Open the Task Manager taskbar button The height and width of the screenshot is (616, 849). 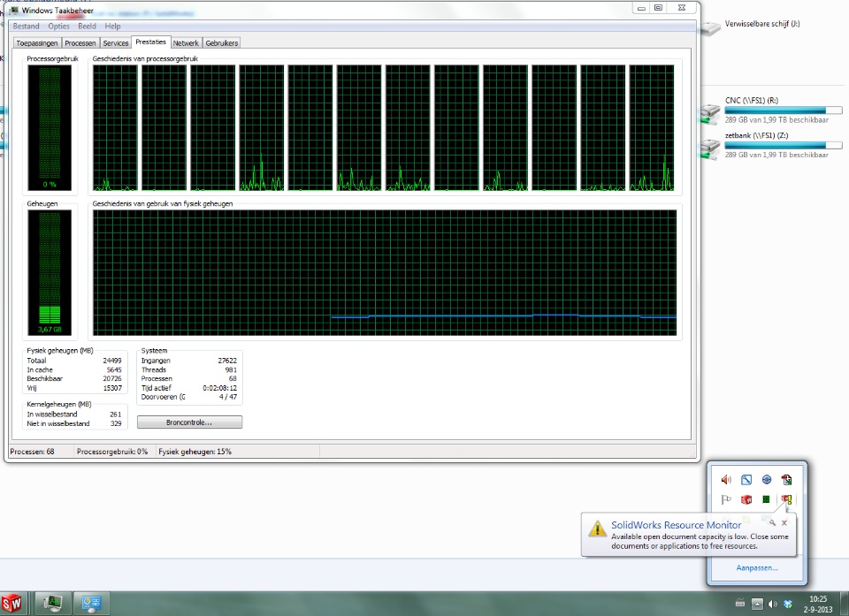[53, 603]
